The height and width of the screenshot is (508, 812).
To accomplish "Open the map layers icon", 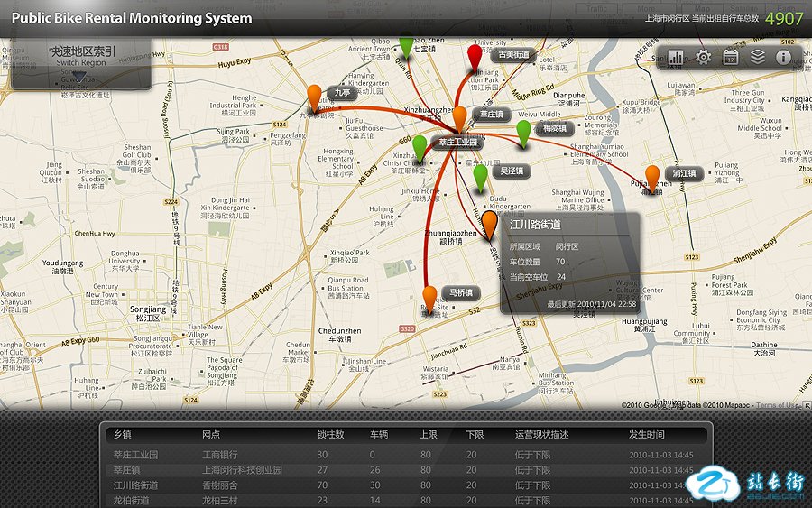I will 758,57.
